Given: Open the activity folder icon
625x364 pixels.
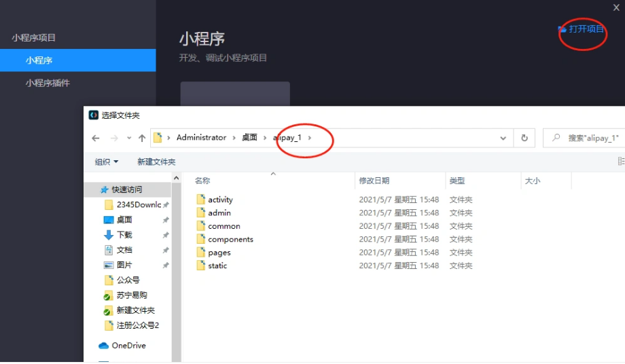Looking at the screenshot, I should (200, 200).
